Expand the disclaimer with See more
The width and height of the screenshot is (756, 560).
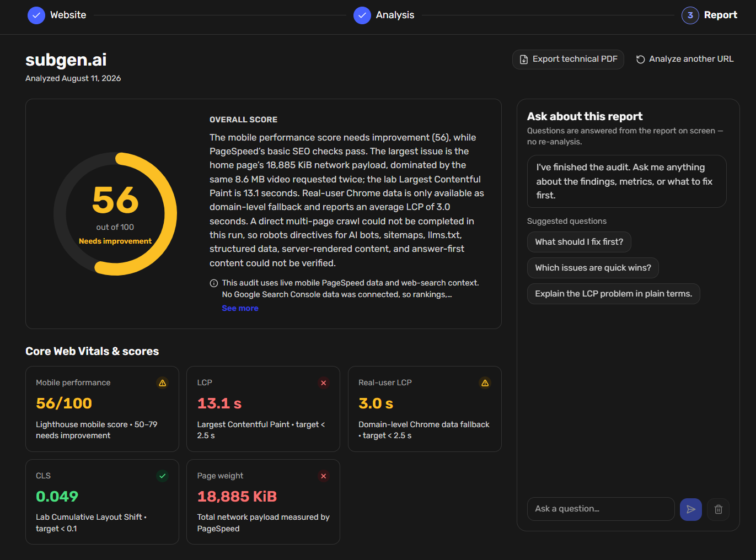[x=240, y=309]
